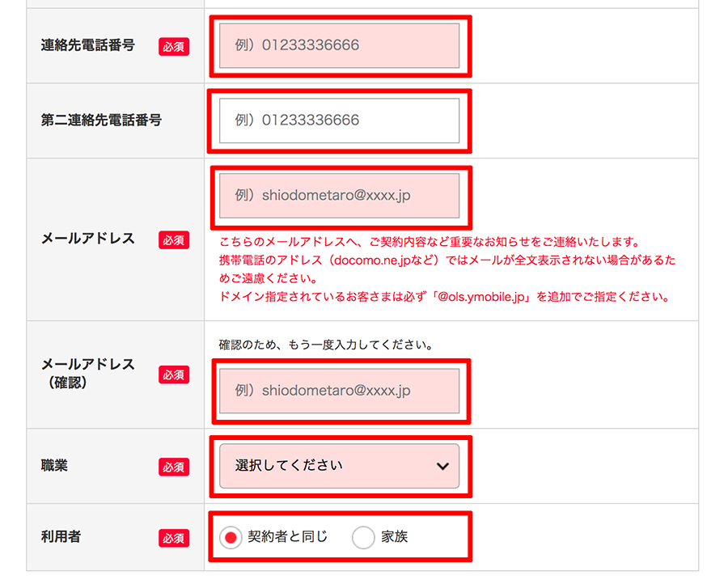Click the 必須 badge in the 利用者 row

tap(174, 538)
